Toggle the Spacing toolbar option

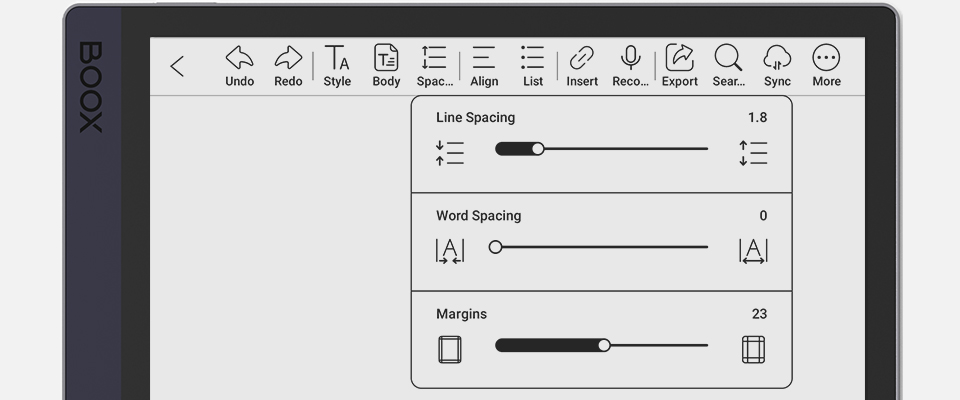[435, 66]
